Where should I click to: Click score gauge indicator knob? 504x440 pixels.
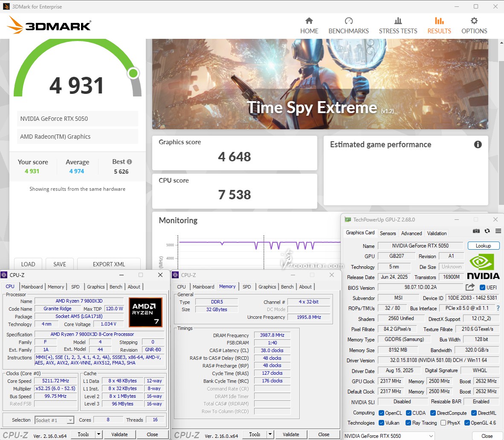click(x=133, y=73)
